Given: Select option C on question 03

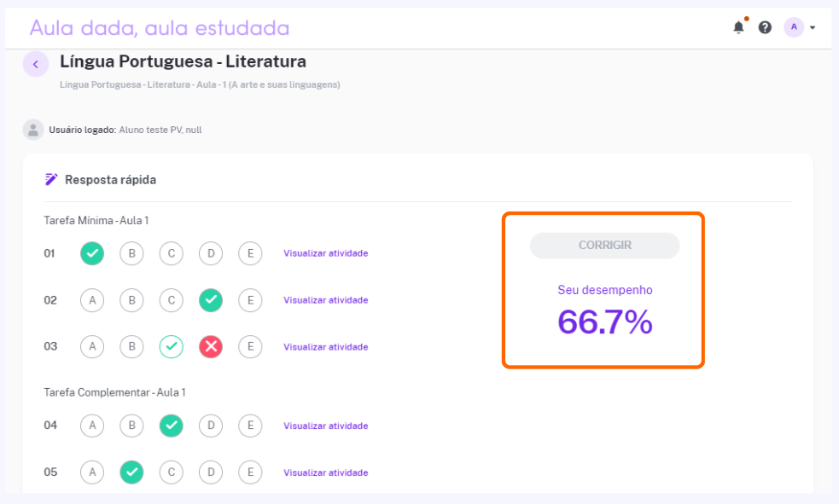Looking at the screenshot, I should [x=172, y=346].
